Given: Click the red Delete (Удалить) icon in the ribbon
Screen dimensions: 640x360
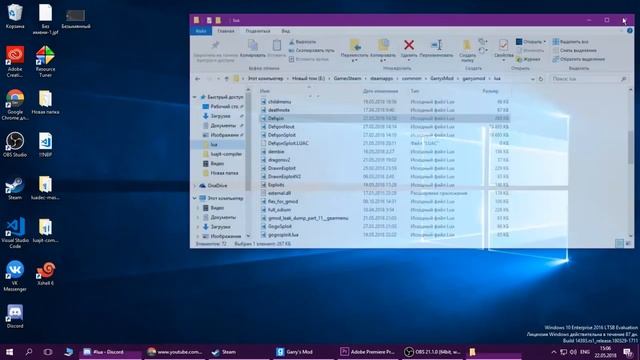Looking at the screenshot, I should [409, 45].
